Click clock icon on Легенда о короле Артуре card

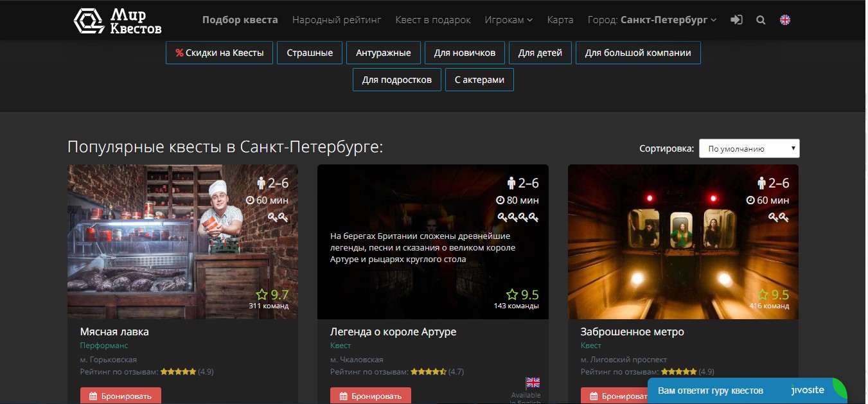501,200
